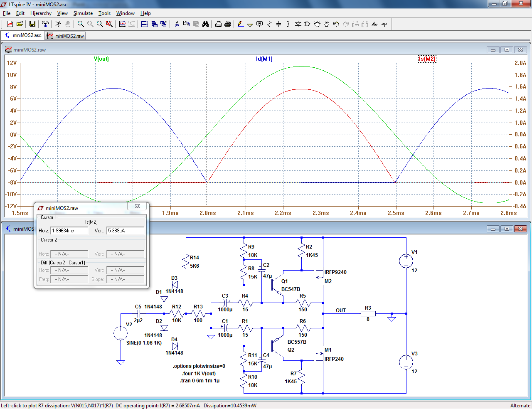Switch to the miniMOS2.raw tab
532x409 pixels.
66,36
